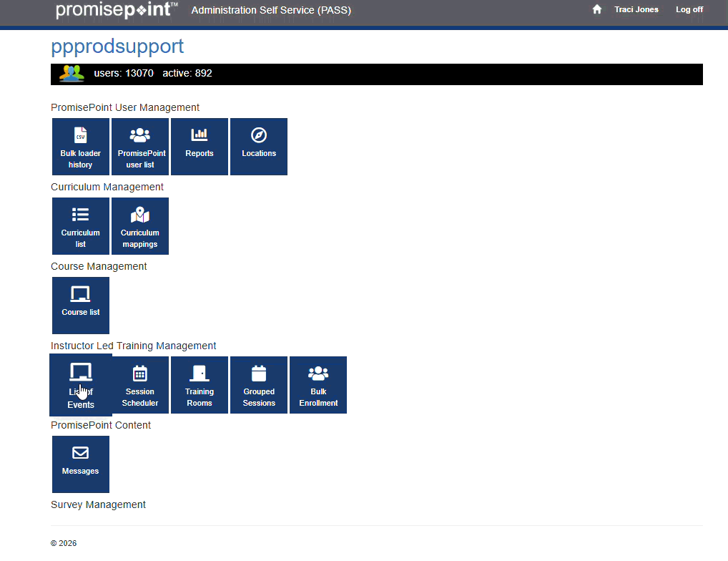
Task: Click the promisepoint logo
Action: 117,10
